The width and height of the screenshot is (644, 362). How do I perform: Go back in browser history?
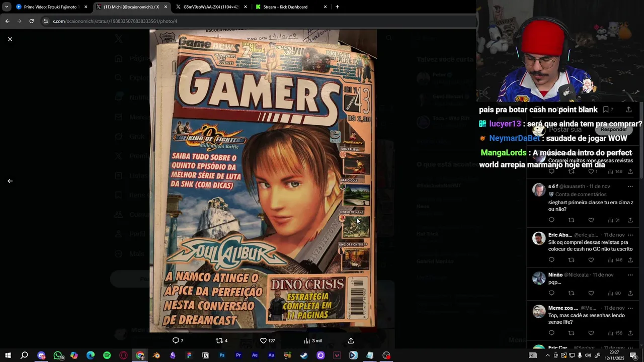(x=7, y=21)
